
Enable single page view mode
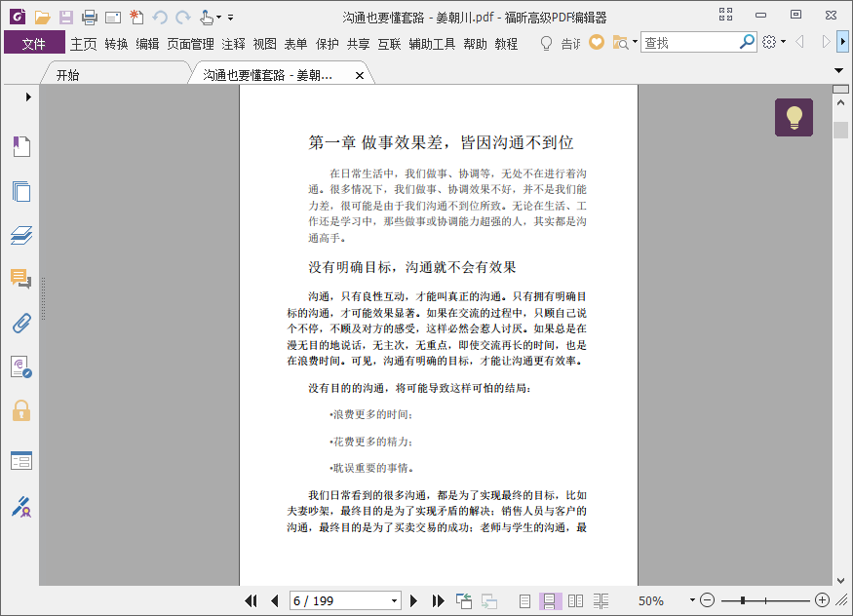click(x=524, y=600)
